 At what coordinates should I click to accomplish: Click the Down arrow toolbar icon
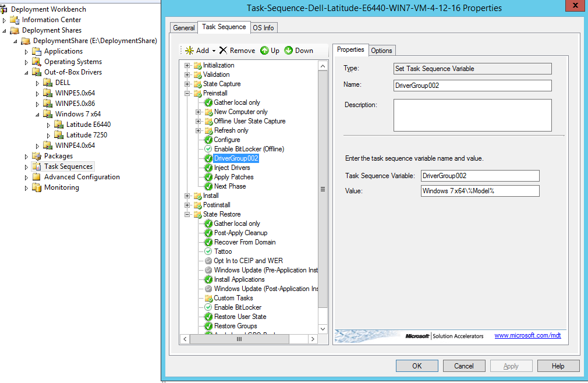(289, 51)
